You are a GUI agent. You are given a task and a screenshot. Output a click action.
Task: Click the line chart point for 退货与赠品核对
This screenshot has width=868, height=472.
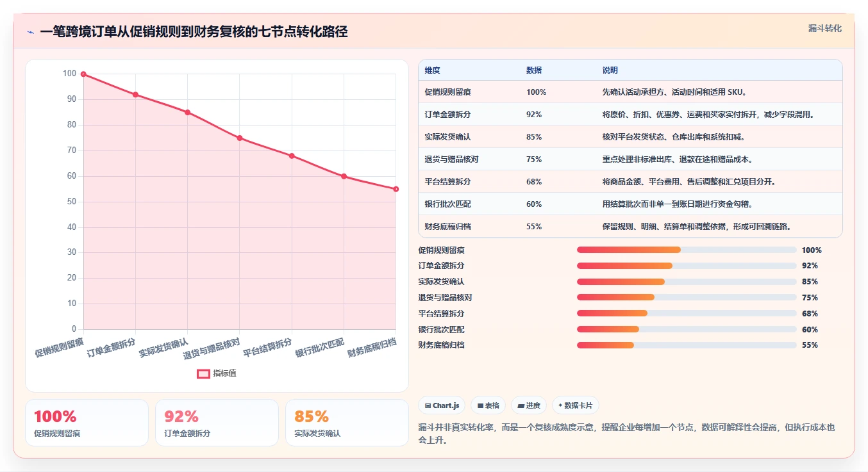[x=240, y=138]
